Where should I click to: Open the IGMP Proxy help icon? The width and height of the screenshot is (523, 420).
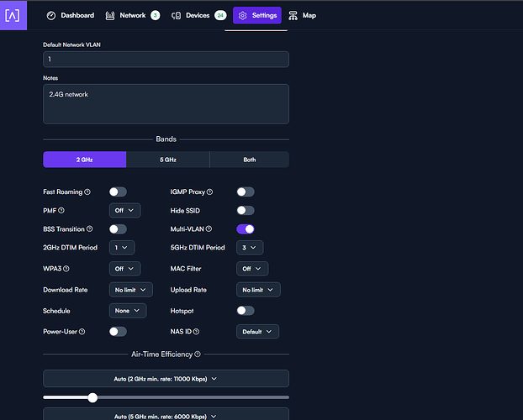pyautogui.click(x=210, y=192)
